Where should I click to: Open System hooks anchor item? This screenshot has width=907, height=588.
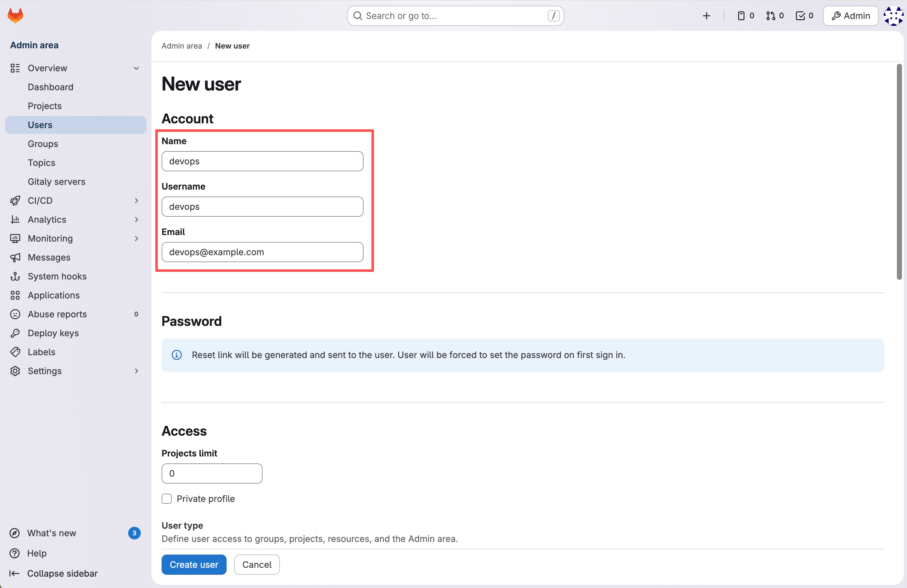(57, 276)
